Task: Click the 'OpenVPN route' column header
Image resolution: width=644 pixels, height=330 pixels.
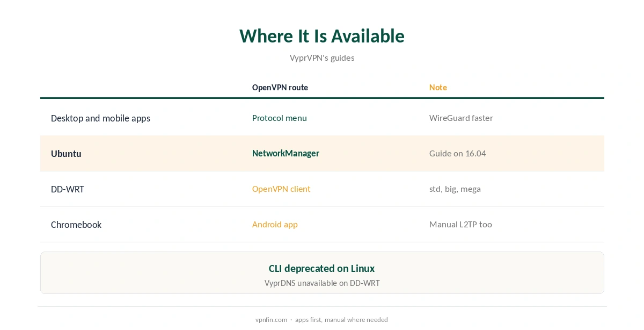Action: tap(280, 87)
